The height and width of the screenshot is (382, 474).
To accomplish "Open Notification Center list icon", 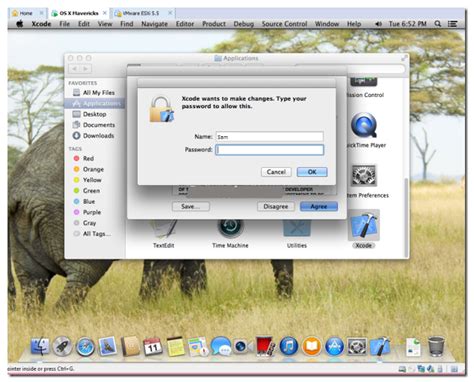I will pyautogui.click(x=452, y=24).
